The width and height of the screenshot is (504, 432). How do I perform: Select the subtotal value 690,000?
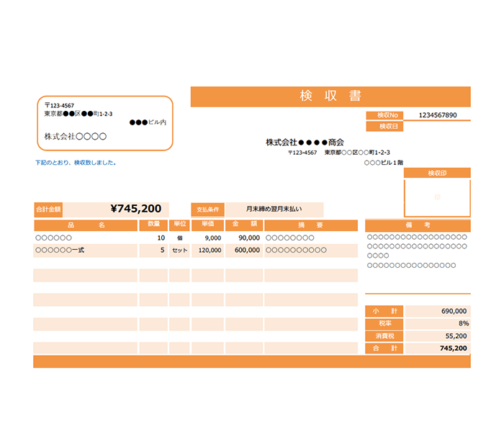pos(454,311)
